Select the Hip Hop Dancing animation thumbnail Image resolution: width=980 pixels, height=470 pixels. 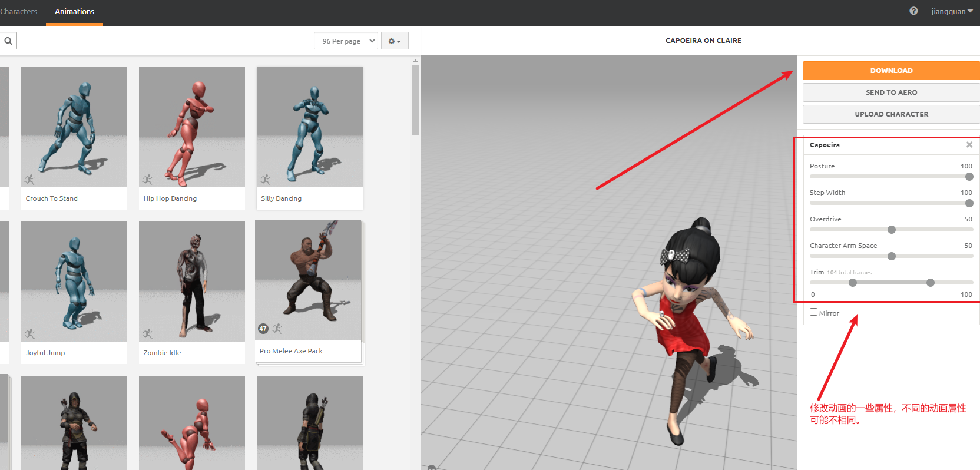(x=192, y=127)
